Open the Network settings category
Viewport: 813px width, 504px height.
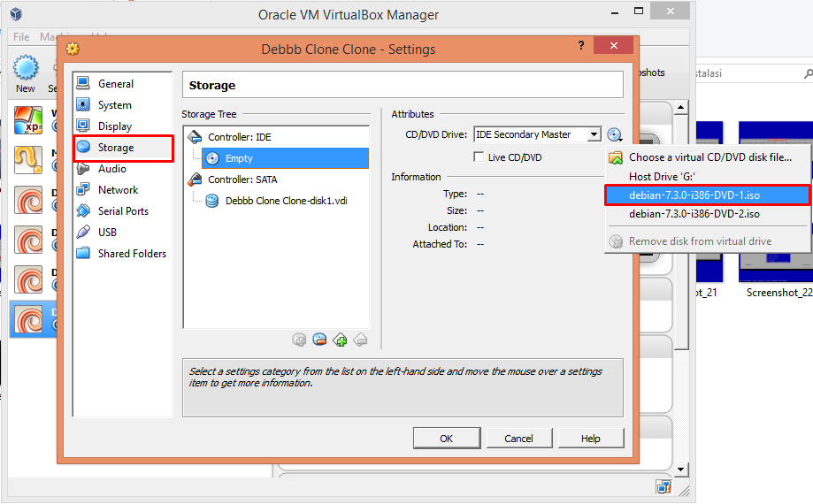(122, 189)
